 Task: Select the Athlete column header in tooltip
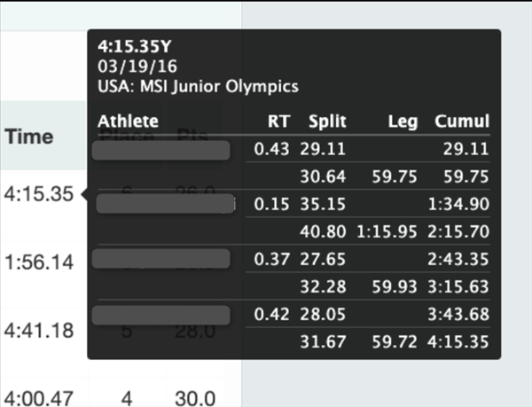coord(129,121)
